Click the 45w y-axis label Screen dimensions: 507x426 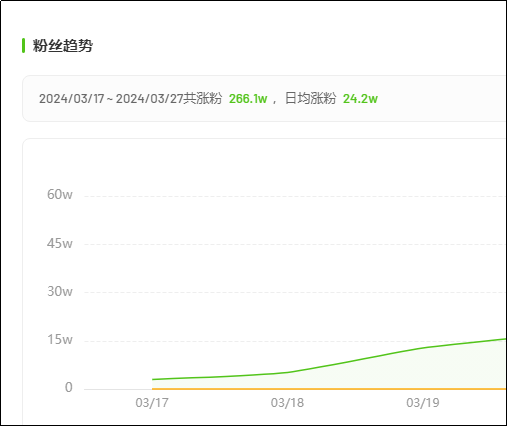(x=60, y=243)
